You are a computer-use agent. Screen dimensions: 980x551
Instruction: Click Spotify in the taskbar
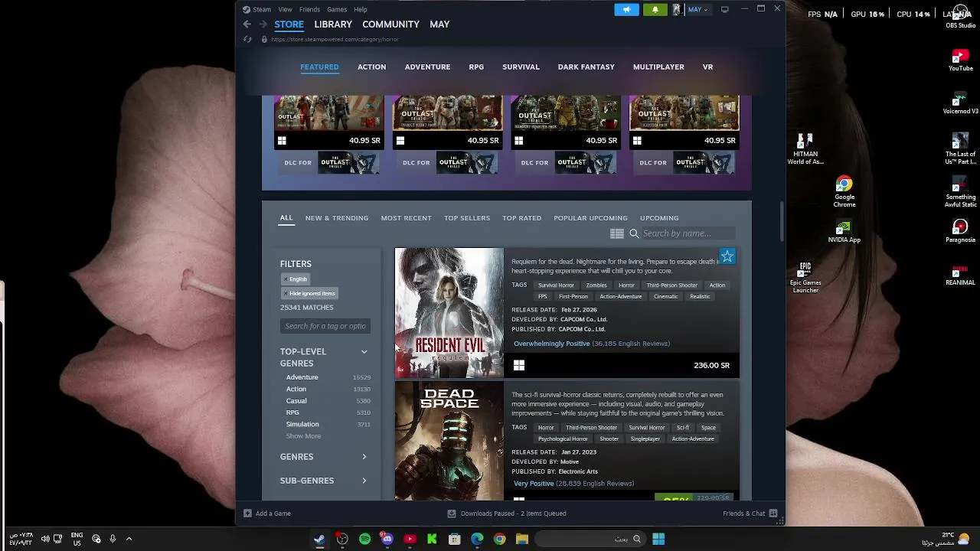(364, 539)
